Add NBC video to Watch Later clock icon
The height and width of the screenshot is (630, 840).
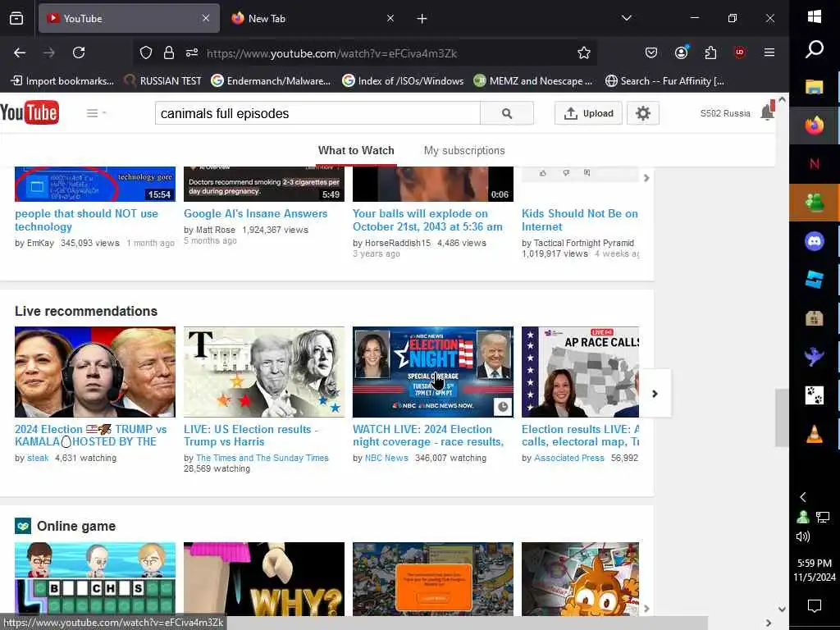pos(503,407)
